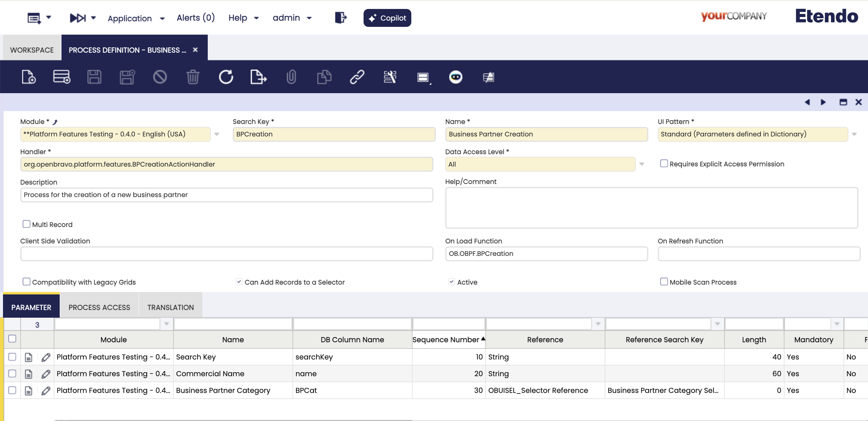The width and height of the screenshot is (868, 421).
Task: Click the New Record in Form toolbar icon
Action: [x=28, y=77]
